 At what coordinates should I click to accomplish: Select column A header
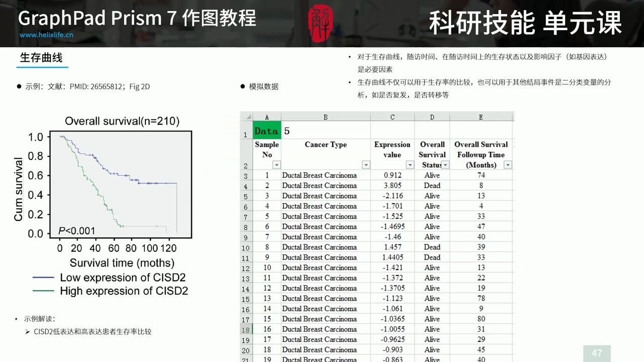tap(267, 117)
